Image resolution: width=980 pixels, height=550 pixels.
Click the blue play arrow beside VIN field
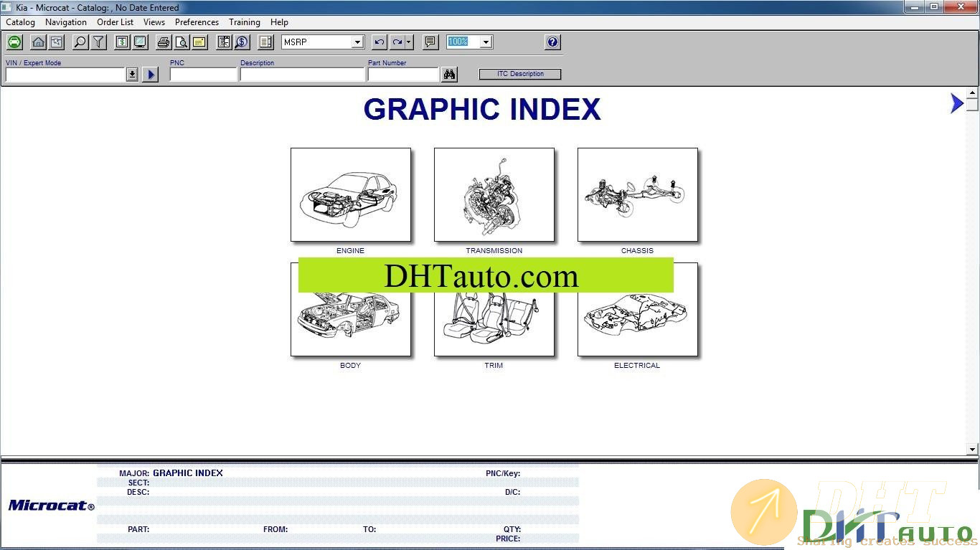point(150,75)
